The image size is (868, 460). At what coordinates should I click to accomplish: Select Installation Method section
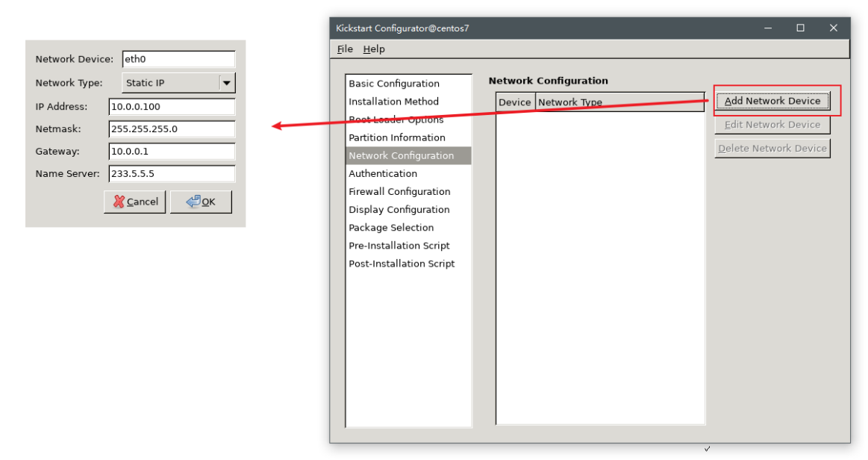click(x=393, y=102)
